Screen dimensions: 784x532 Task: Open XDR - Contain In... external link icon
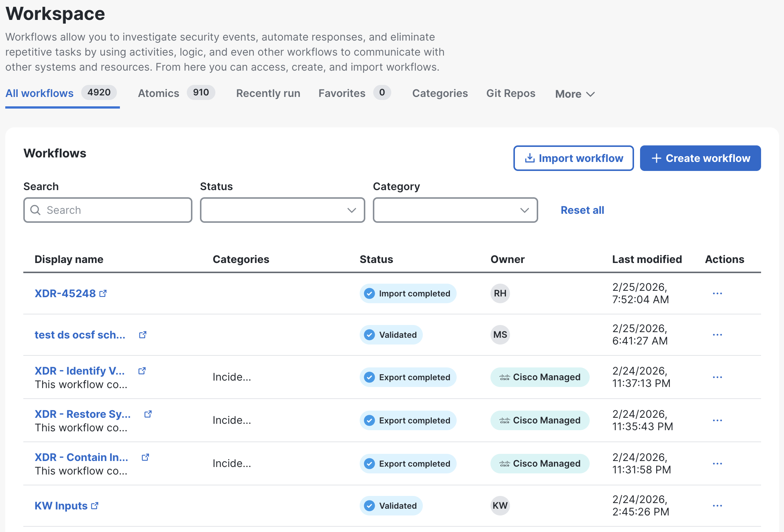tap(145, 457)
